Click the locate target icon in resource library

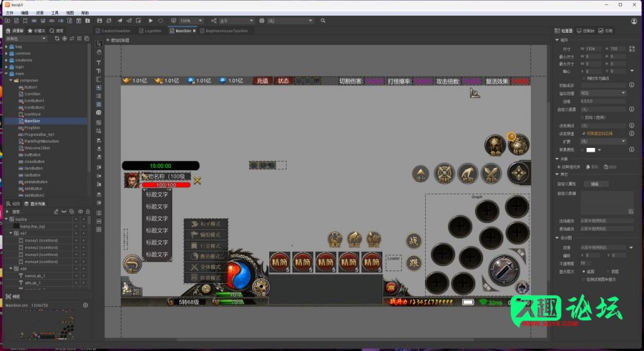(x=65, y=38)
